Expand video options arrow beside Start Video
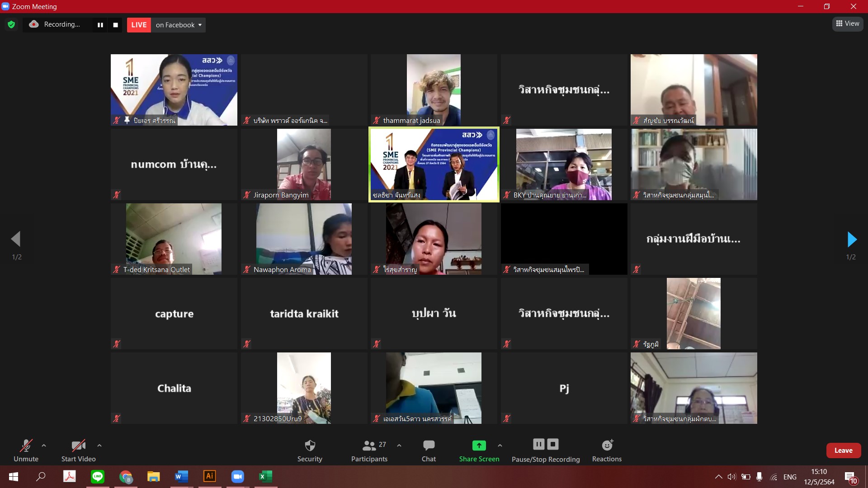This screenshot has width=868, height=488. pos(99,446)
